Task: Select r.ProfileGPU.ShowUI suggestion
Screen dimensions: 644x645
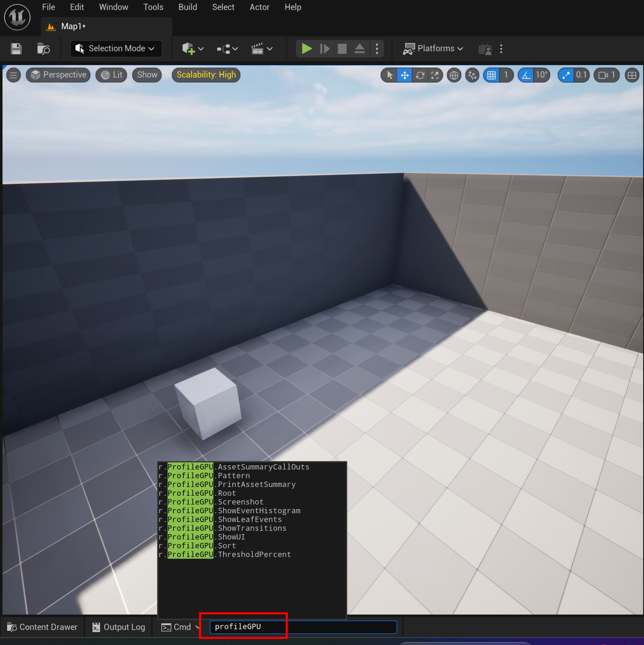Action: 252,537
